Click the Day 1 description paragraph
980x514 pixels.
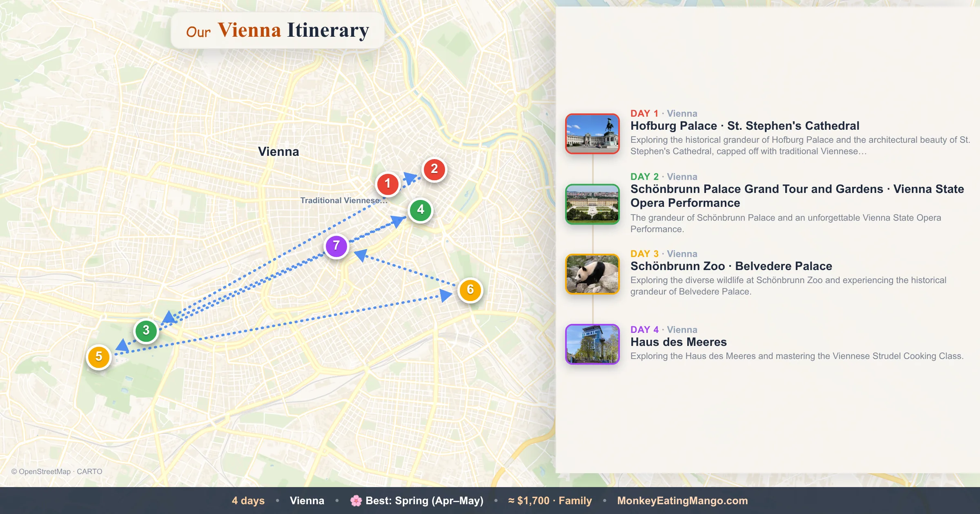(x=800, y=146)
